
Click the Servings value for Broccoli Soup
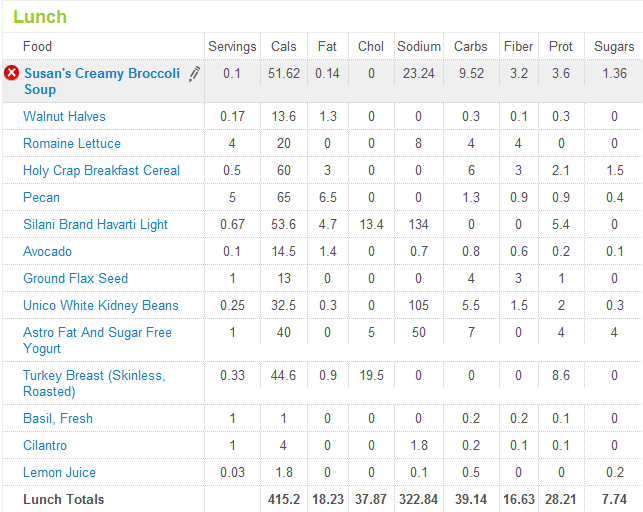click(232, 73)
